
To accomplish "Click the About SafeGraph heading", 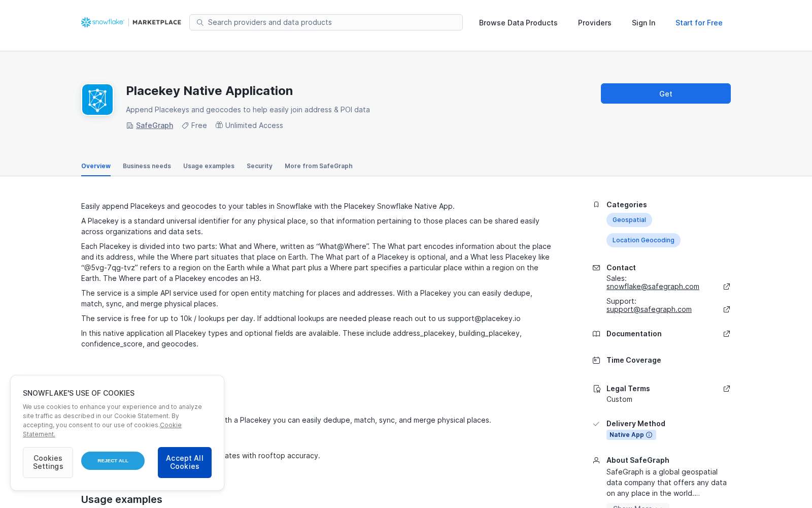I will (638, 460).
